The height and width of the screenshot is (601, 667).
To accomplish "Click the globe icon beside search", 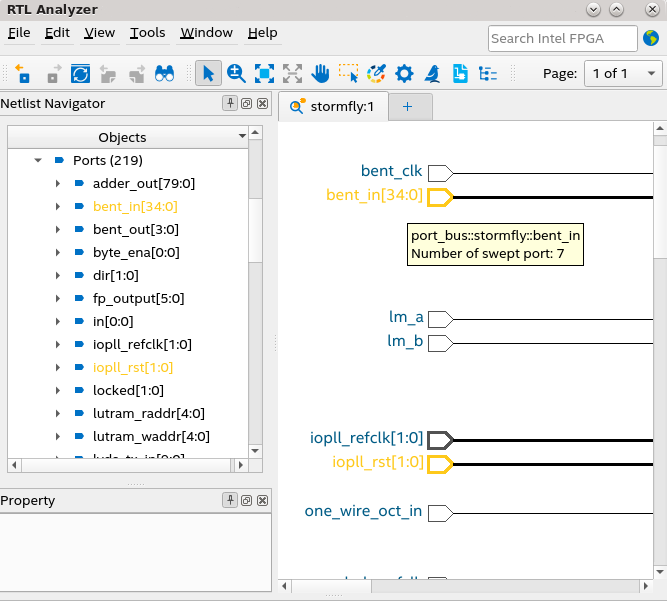I will click(652, 39).
